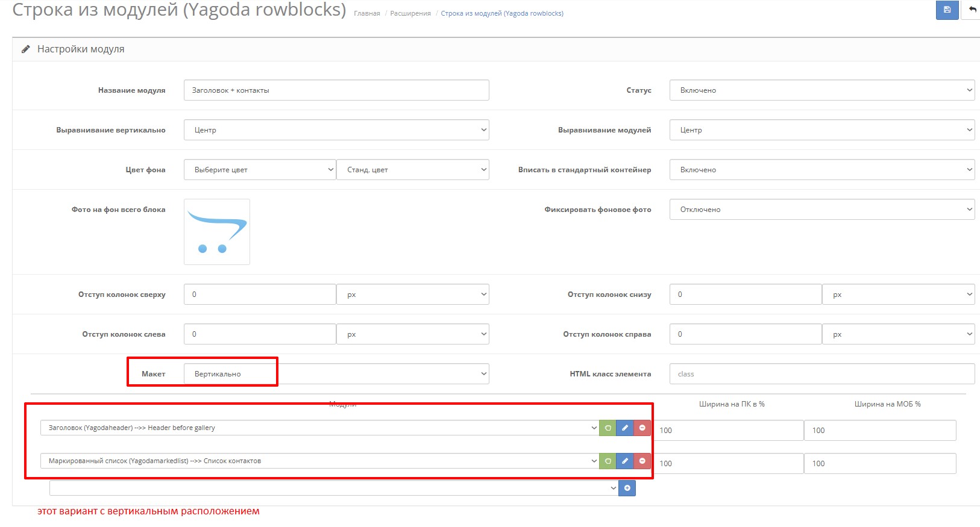This screenshot has height=527, width=980.
Task: Click green drag handle for Список контактов row
Action: [608, 461]
